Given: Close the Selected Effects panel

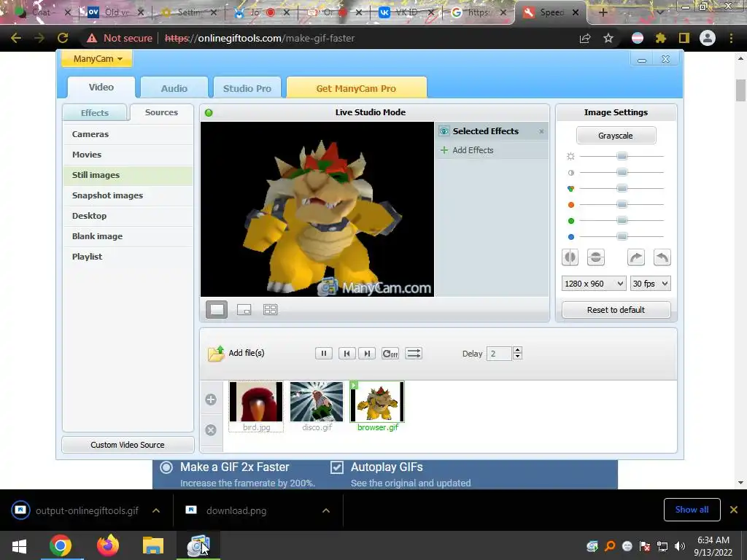Looking at the screenshot, I should tap(541, 131).
